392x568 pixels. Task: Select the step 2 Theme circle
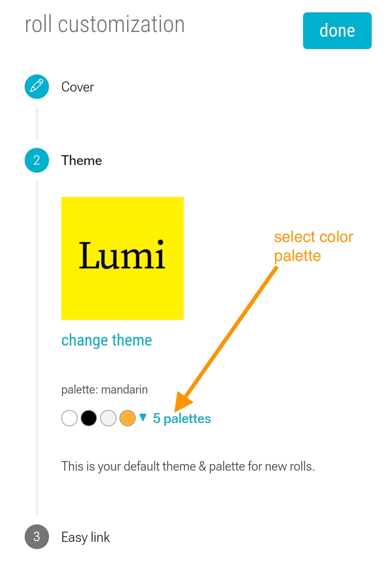click(37, 160)
